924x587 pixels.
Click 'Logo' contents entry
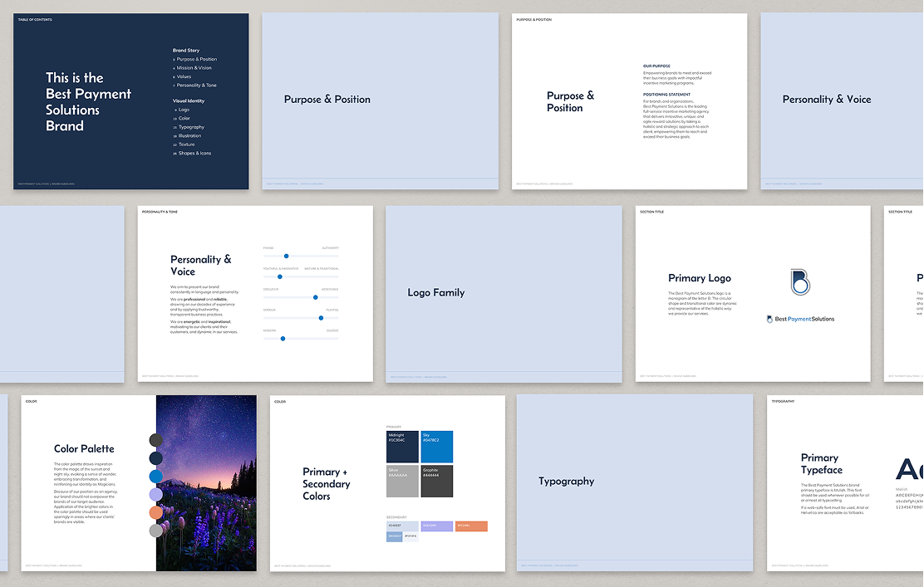pyautogui.click(x=184, y=110)
